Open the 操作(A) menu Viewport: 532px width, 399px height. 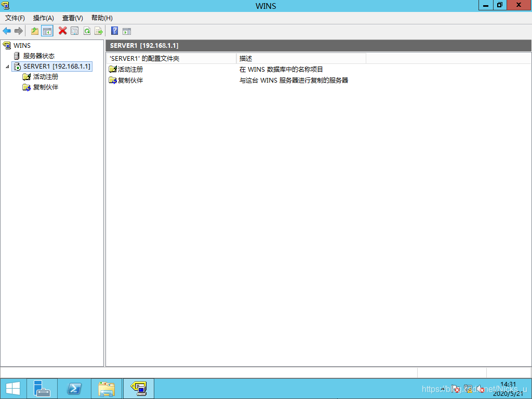(x=44, y=18)
